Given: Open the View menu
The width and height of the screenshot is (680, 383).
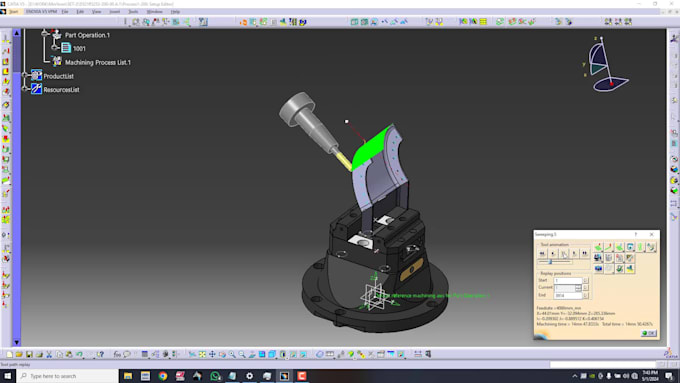Looking at the screenshot, I should click(96, 12).
